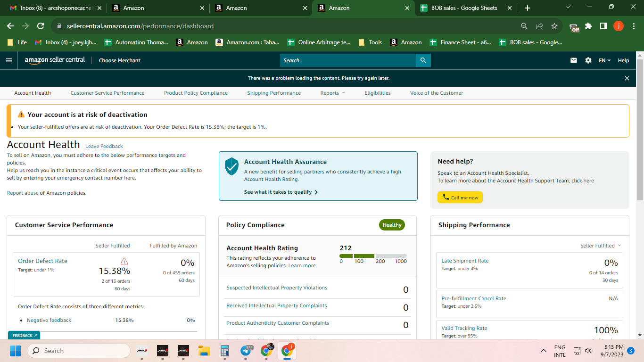
Task: Toggle Chrome side panel icon
Action: pyautogui.click(x=603, y=26)
